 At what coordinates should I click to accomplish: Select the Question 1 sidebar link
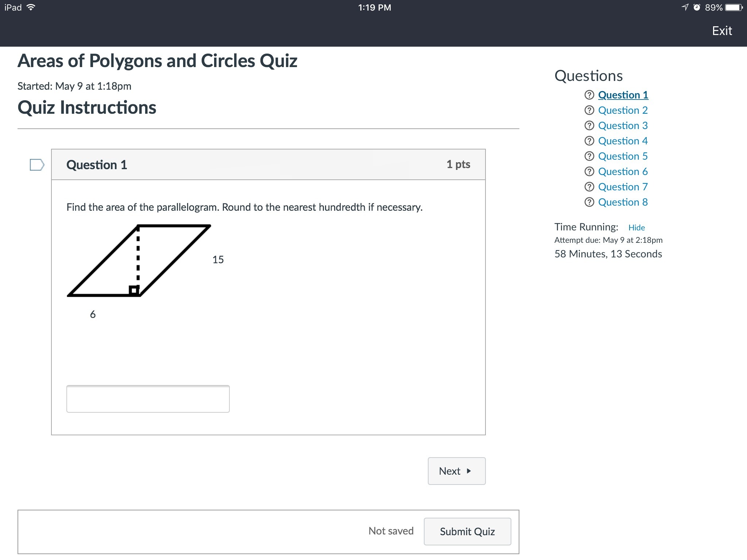pyautogui.click(x=623, y=95)
